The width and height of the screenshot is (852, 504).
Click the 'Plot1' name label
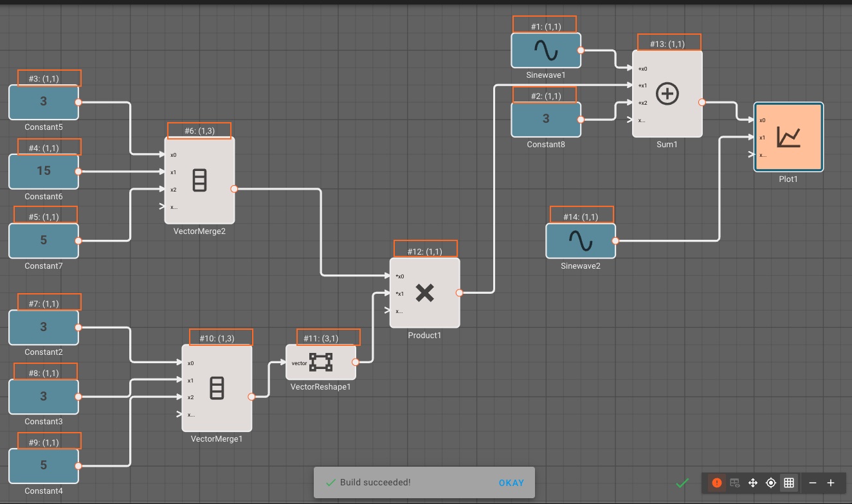pyautogui.click(x=788, y=179)
